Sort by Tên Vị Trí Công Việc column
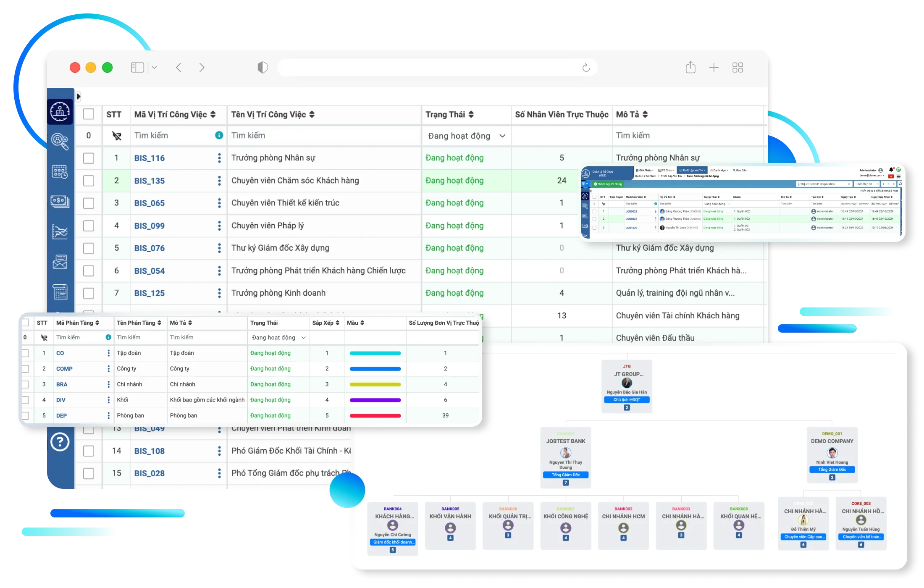This screenshot has height=588, width=924. coord(312,114)
